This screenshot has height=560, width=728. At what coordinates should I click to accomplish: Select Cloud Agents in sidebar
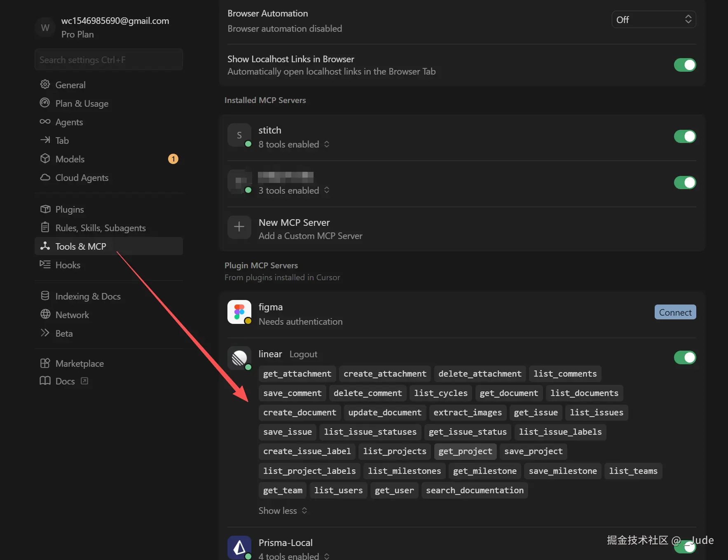[x=109, y=178]
